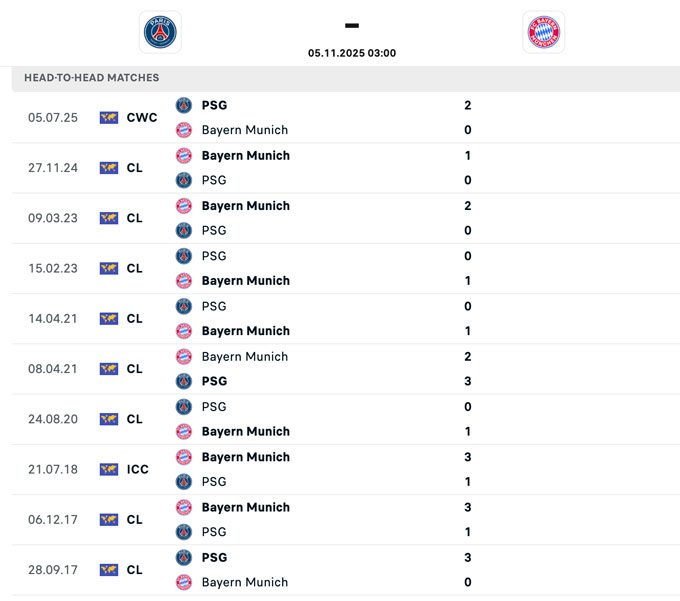Select the Head-to-Head Matches section header
Screen dimensions: 680x601
(x=92, y=78)
